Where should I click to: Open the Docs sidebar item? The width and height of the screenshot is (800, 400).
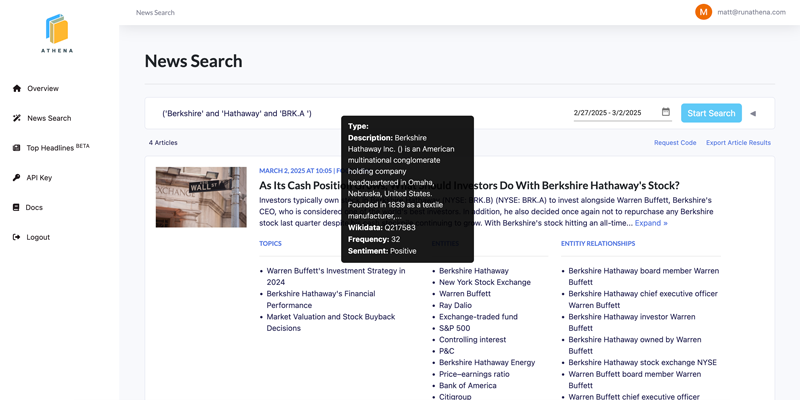pos(34,207)
